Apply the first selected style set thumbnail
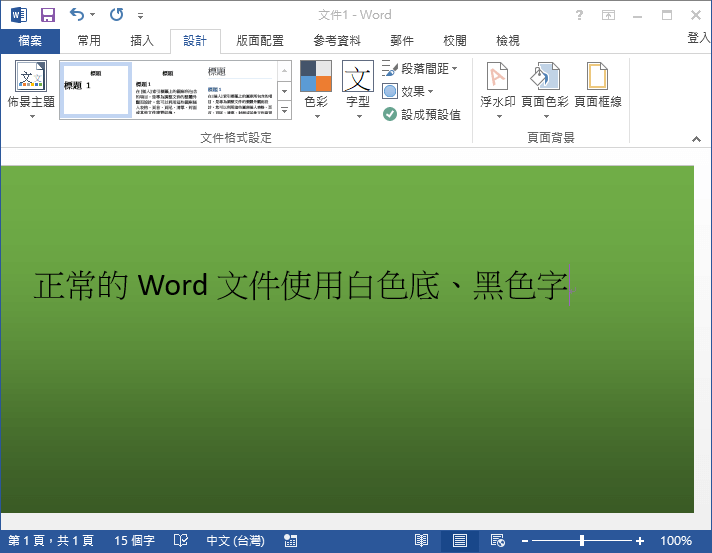This screenshot has height=553, width=712. 96,90
